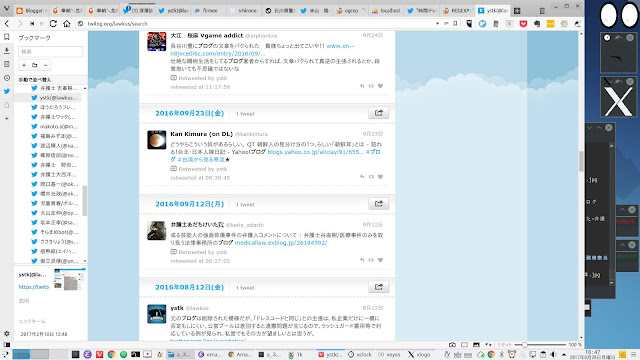Reload the current page
Viewport: 640px width, 360px height.
coord(53,24)
